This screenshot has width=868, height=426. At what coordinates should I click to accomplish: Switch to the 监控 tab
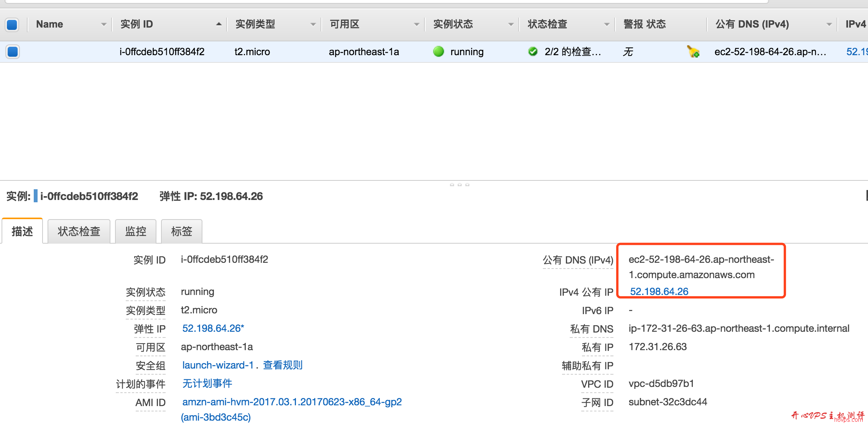(x=135, y=231)
